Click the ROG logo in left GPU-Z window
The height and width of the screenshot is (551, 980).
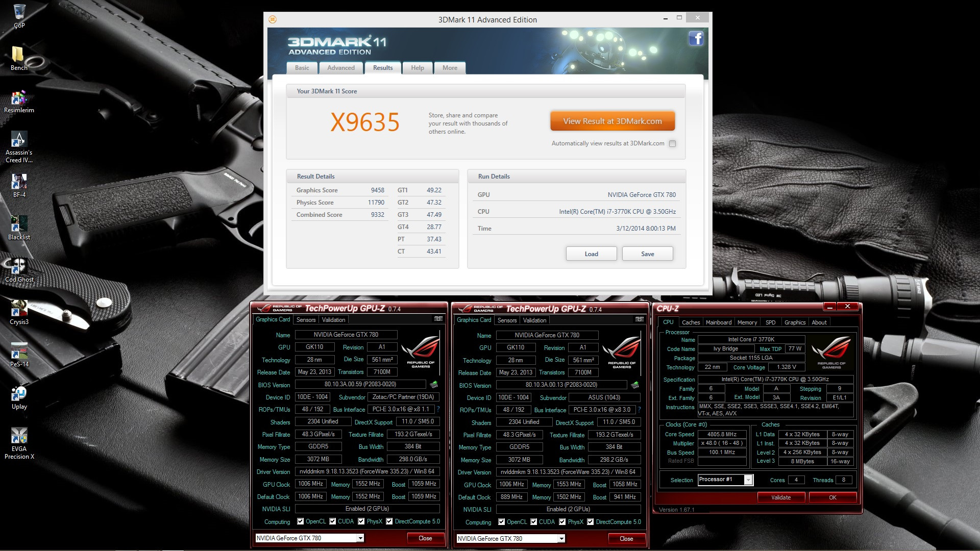[421, 352]
